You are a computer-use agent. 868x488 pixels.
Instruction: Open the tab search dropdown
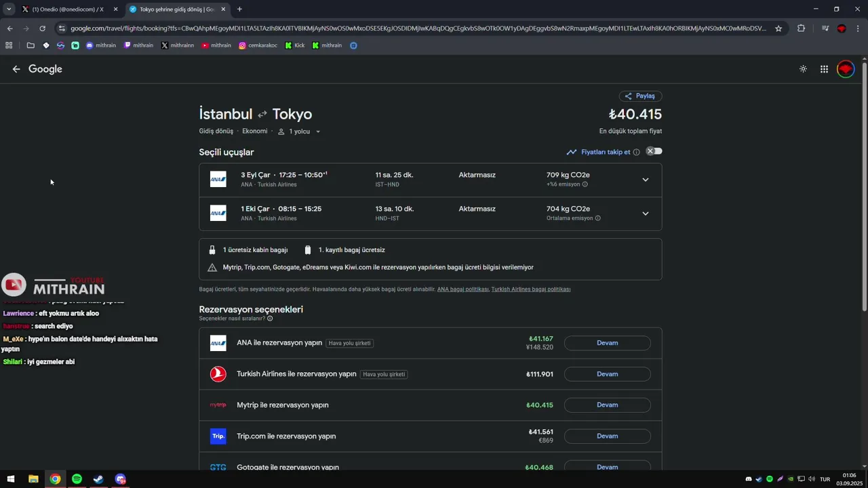tap(9, 9)
